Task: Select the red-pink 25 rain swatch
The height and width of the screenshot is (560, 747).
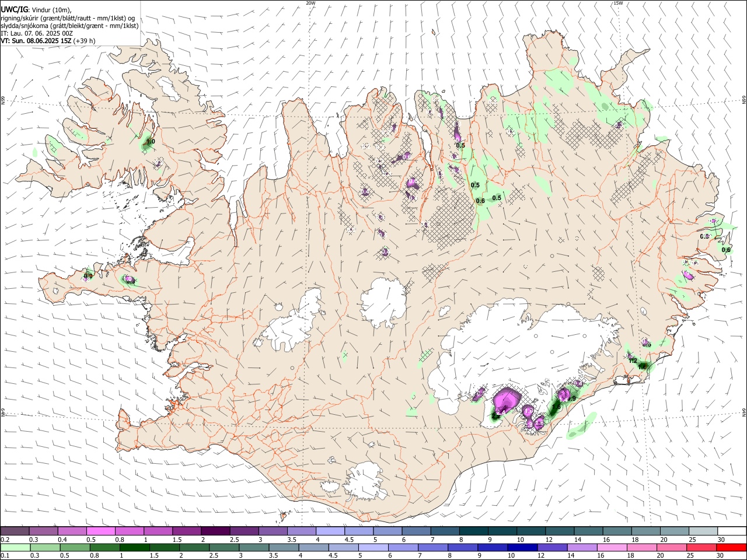Action: pyautogui.click(x=701, y=547)
